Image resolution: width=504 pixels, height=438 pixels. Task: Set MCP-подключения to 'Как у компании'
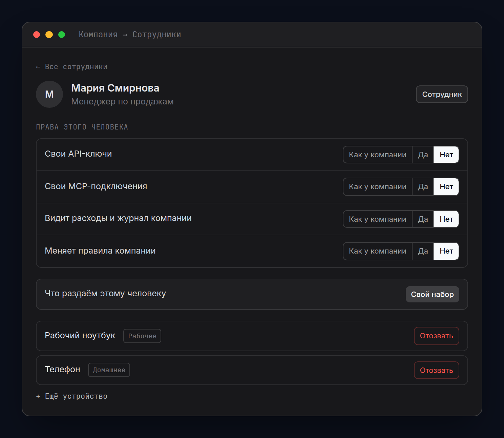point(377,187)
